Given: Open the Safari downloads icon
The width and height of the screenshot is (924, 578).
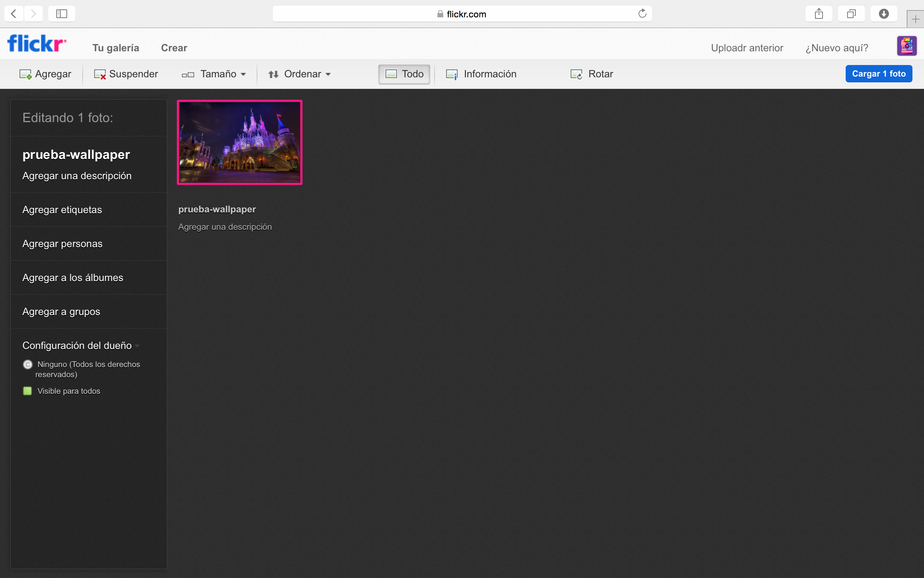Looking at the screenshot, I should coord(884,14).
